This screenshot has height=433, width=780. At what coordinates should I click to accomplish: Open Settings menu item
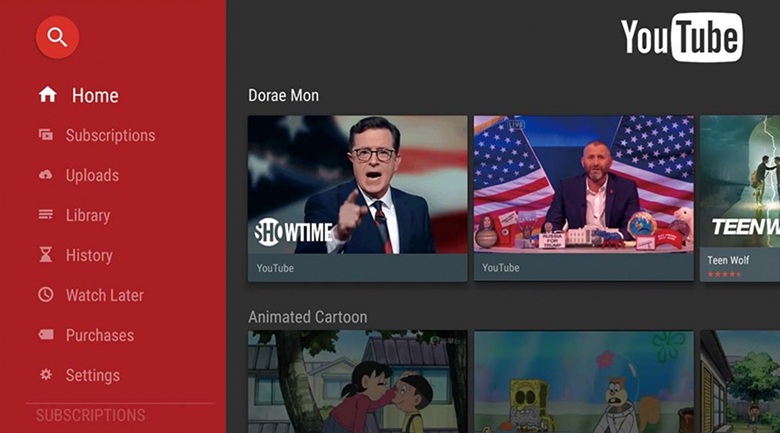coord(79,375)
